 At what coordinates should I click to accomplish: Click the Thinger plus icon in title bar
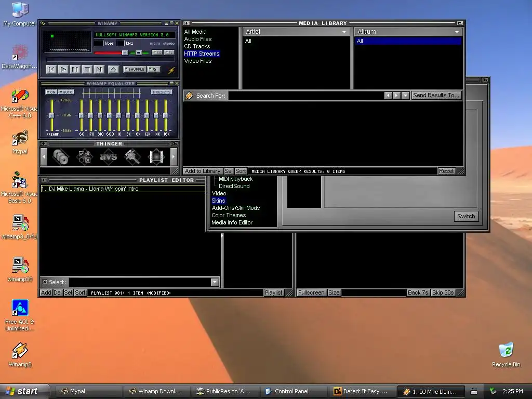point(44,144)
